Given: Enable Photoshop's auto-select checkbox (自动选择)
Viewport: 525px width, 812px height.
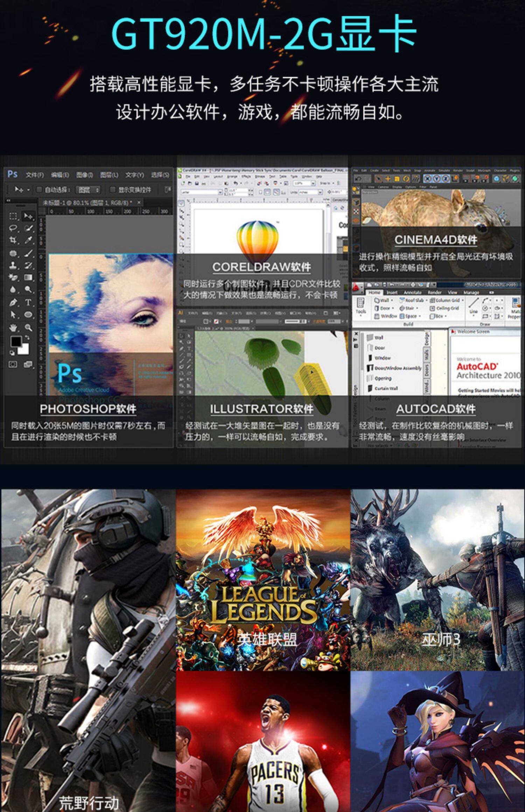Looking at the screenshot, I should pos(40,190).
